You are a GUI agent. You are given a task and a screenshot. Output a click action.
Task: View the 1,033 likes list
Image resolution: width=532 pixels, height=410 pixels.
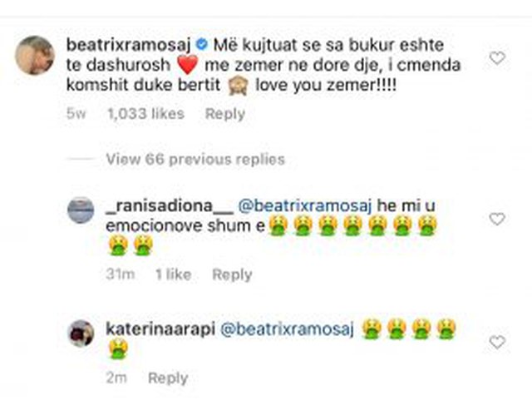146,113
